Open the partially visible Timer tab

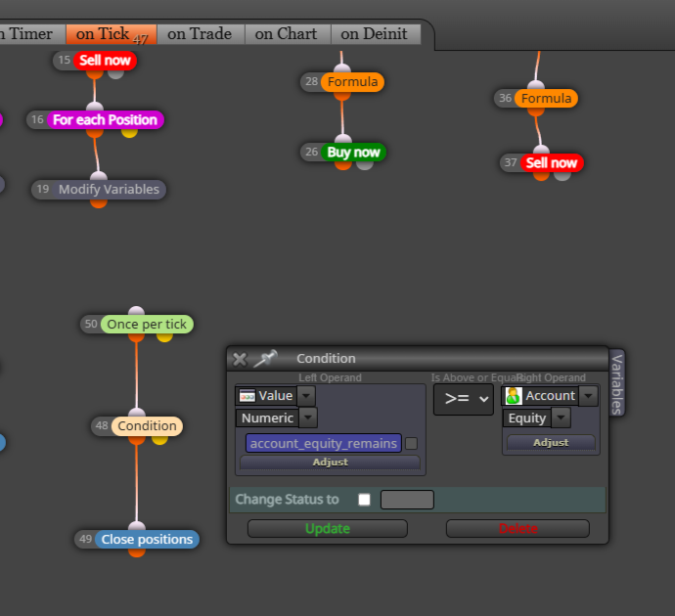(x=30, y=34)
